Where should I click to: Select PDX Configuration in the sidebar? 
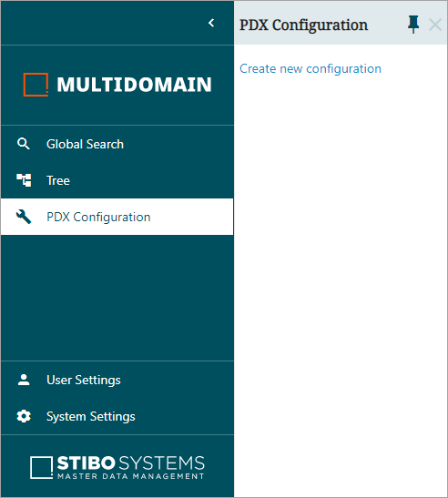coord(117,217)
